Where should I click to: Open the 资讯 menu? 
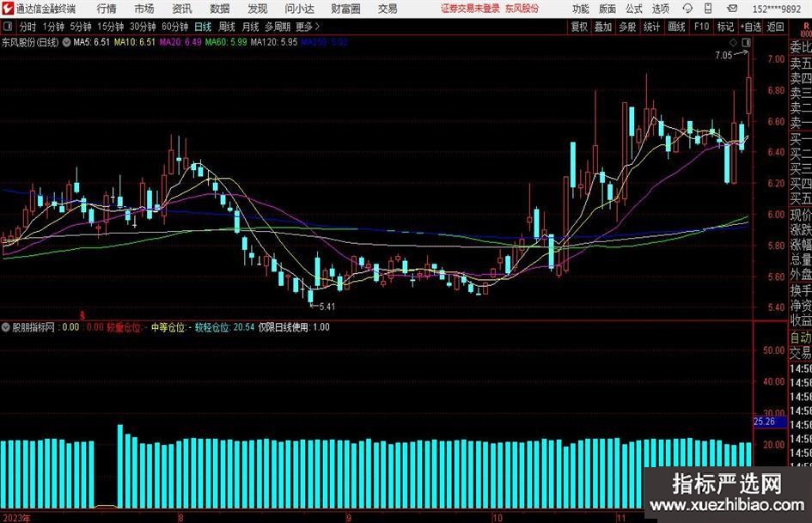point(182,9)
